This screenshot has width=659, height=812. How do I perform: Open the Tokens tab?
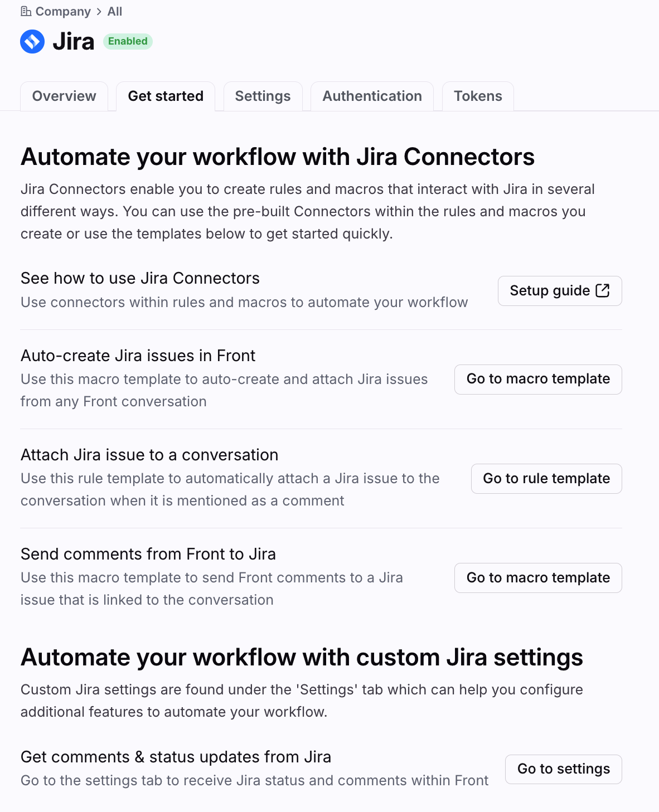click(478, 96)
